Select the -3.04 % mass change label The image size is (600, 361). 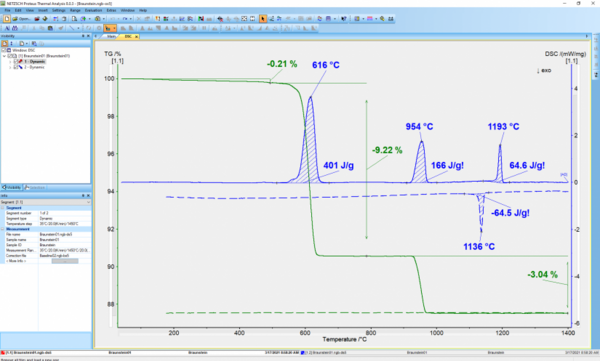tap(543, 274)
